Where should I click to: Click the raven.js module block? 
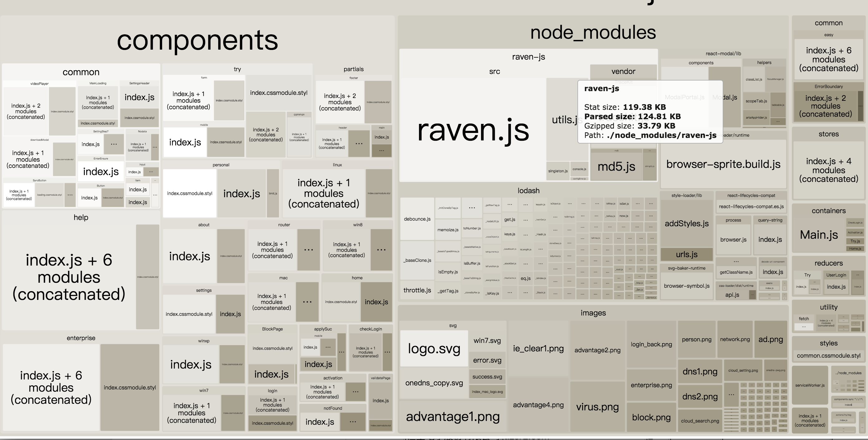[x=473, y=130]
